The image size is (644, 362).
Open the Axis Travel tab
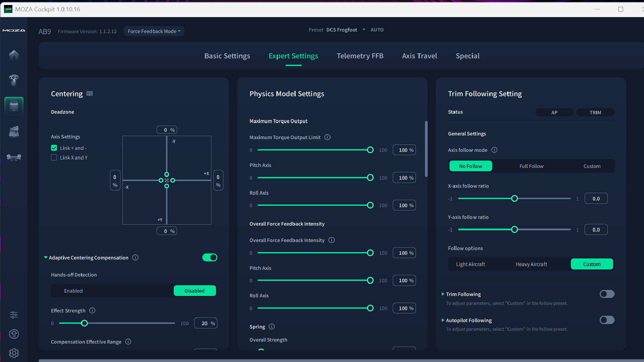(x=419, y=56)
